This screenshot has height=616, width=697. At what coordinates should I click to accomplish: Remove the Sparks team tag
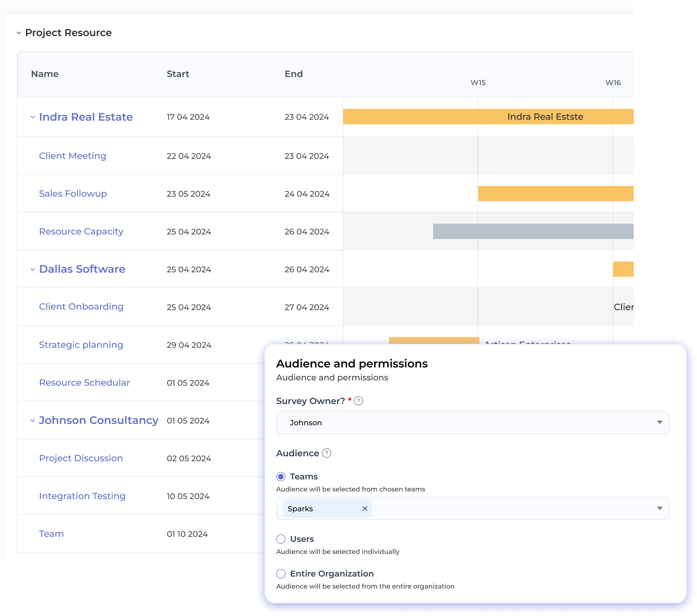(x=365, y=509)
